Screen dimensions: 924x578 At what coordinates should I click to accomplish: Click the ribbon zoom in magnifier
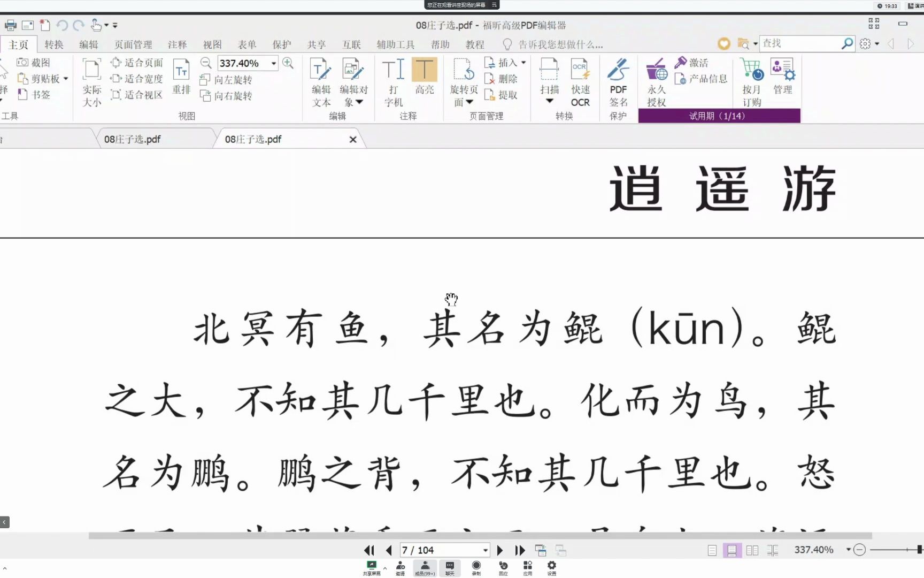tap(288, 63)
